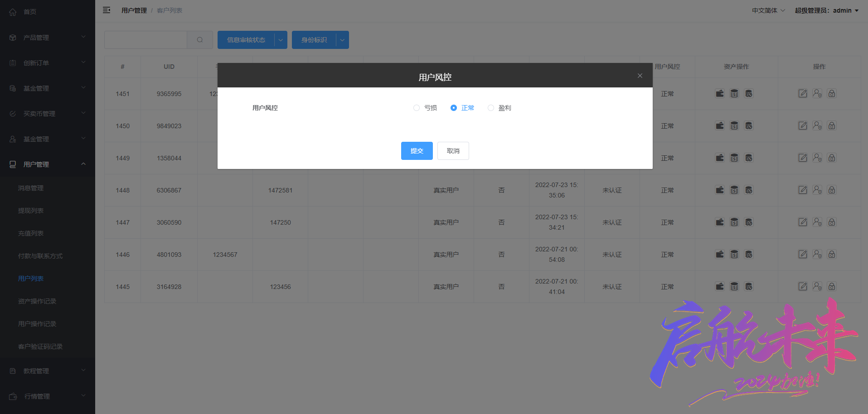Close the 用户风控 dialog with X

[x=640, y=76]
